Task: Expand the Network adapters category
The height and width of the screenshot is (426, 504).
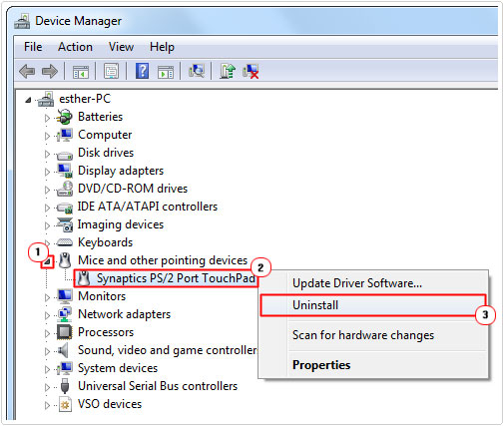Action: point(47,315)
